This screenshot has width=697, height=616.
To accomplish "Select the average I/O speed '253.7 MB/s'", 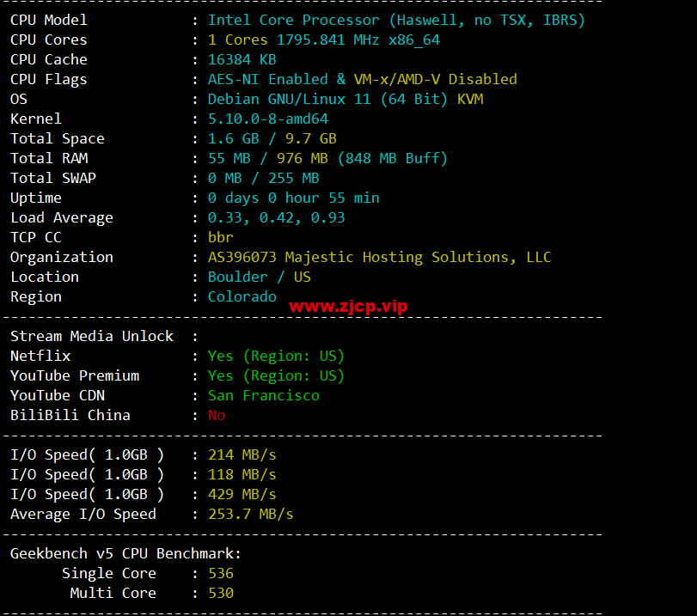I will [251, 515].
